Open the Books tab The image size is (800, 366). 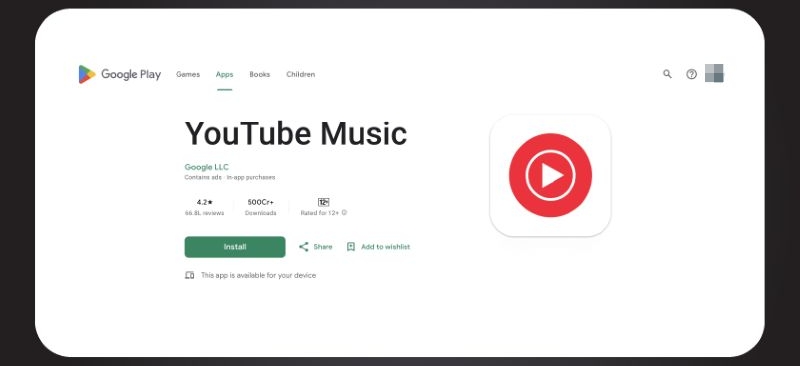tap(260, 75)
